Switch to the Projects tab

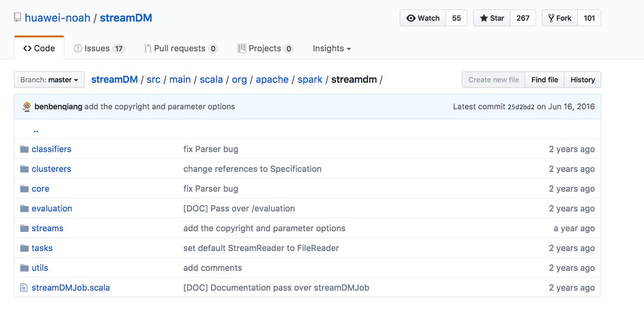coord(265,48)
